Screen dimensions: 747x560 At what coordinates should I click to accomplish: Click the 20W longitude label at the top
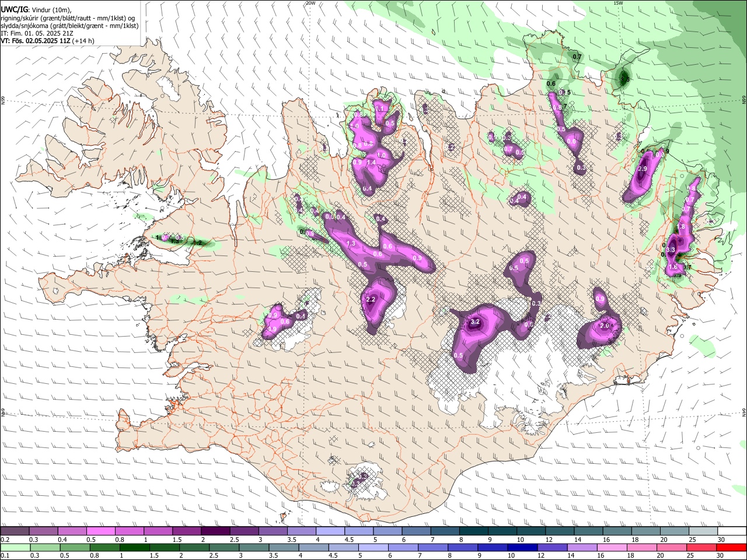(x=310, y=3)
